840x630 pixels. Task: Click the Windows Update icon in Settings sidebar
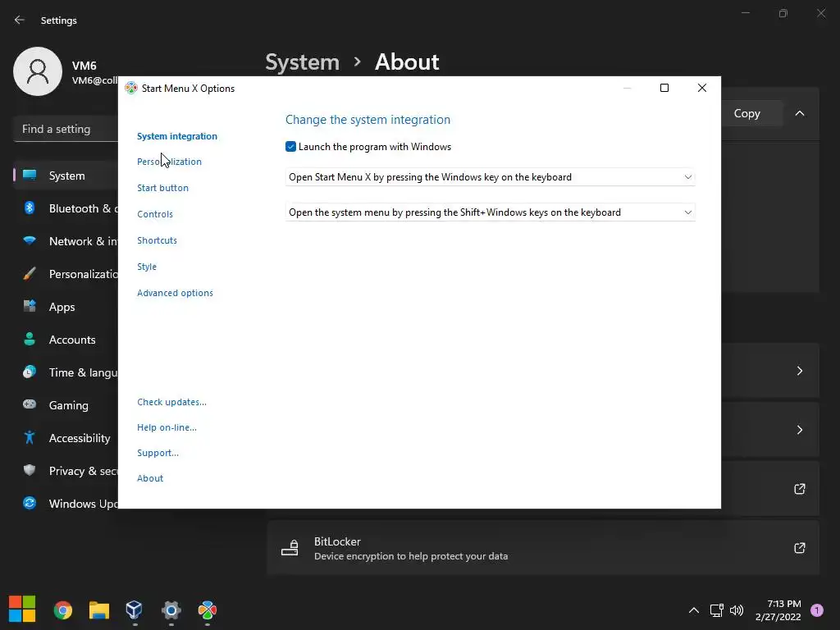pos(30,503)
